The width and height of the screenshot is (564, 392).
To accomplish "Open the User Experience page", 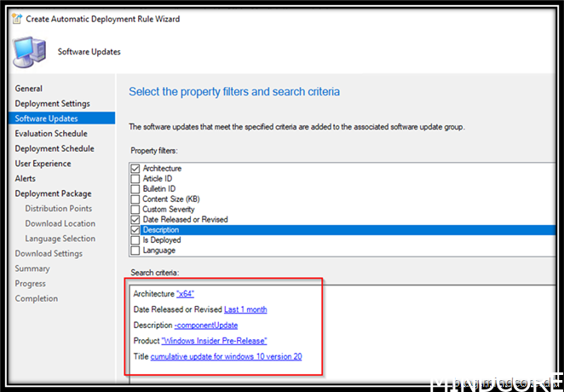I will click(43, 164).
